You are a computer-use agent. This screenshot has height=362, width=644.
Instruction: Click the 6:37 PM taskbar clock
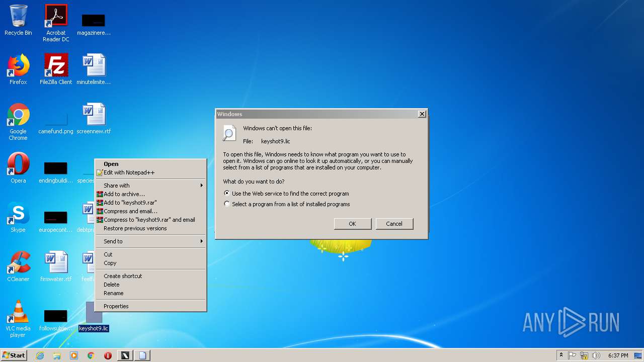(x=618, y=355)
